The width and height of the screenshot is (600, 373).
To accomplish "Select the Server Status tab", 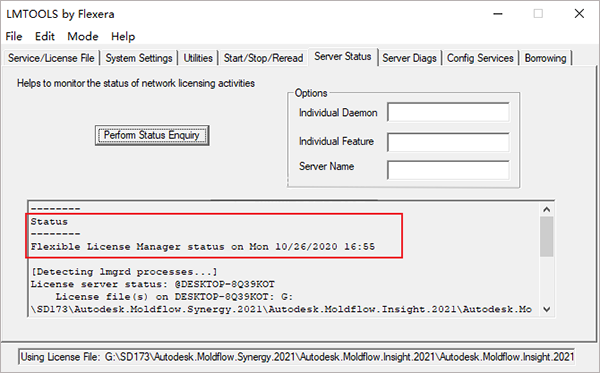I will 342,57.
